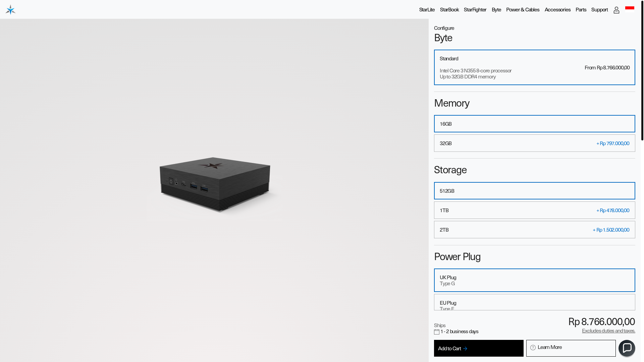The image size is (644, 362).
Task: Select EU Plug option
Action: click(534, 302)
